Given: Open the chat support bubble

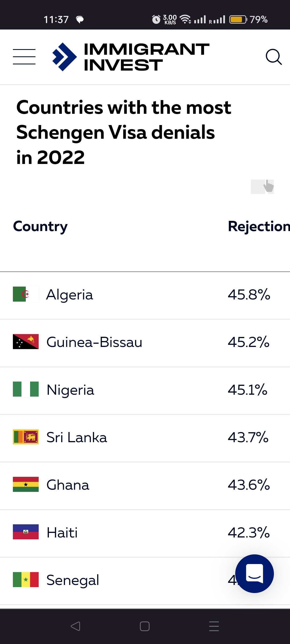Looking at the screenshot, I should point(254,573).
